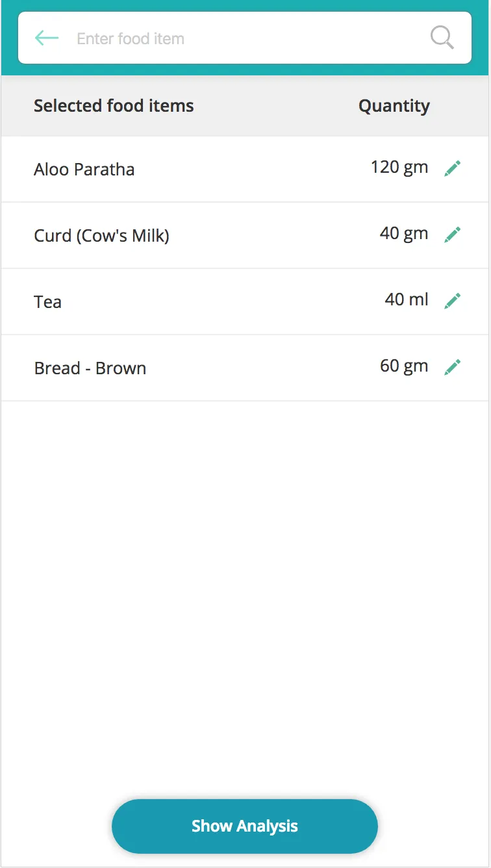Select the Curd (Cow's Milk) item name
Screen dimensions: 491x868
click(101, 236)
